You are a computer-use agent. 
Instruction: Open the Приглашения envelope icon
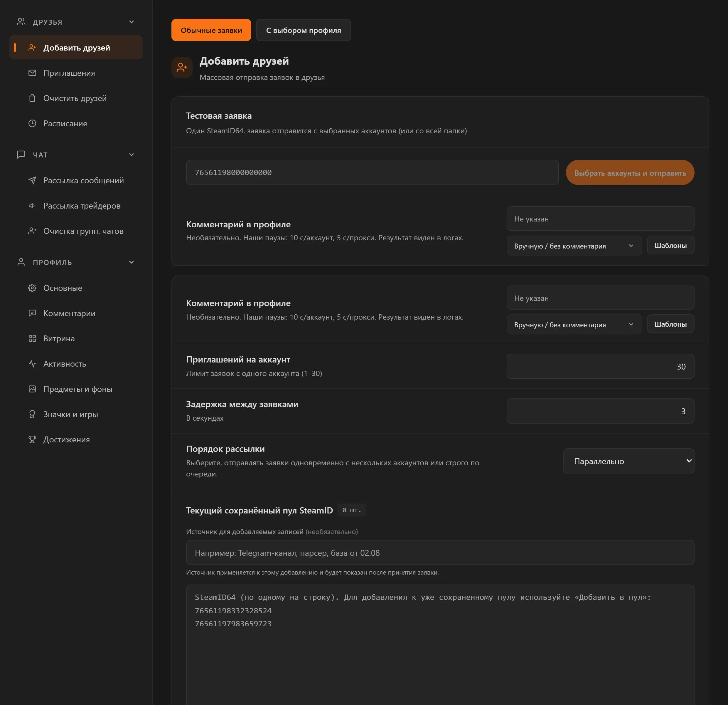[32, 73]
